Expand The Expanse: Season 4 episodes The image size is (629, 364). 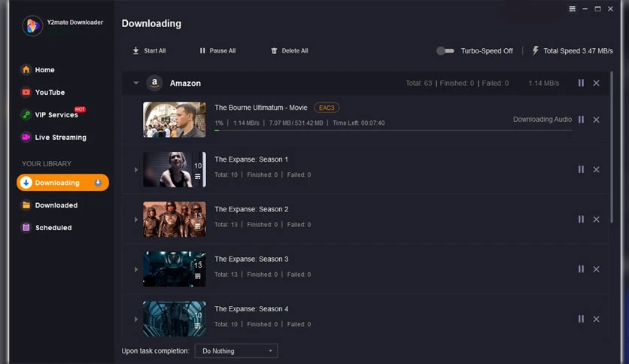(x=136, y=319)
